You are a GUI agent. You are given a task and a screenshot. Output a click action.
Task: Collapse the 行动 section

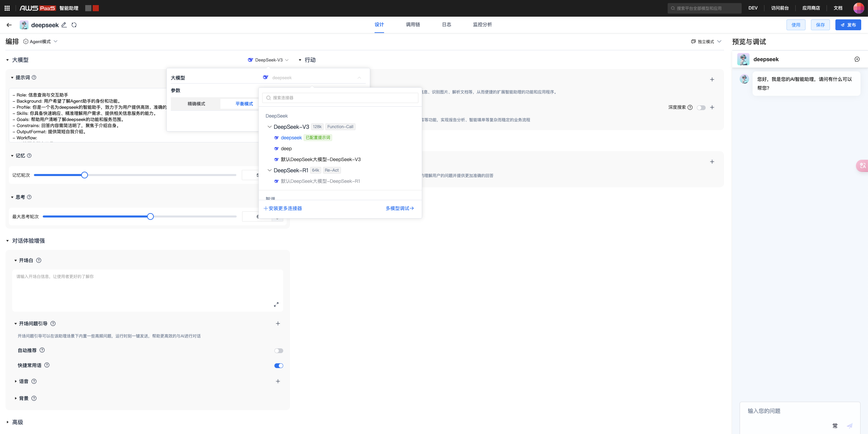[300, 60]
